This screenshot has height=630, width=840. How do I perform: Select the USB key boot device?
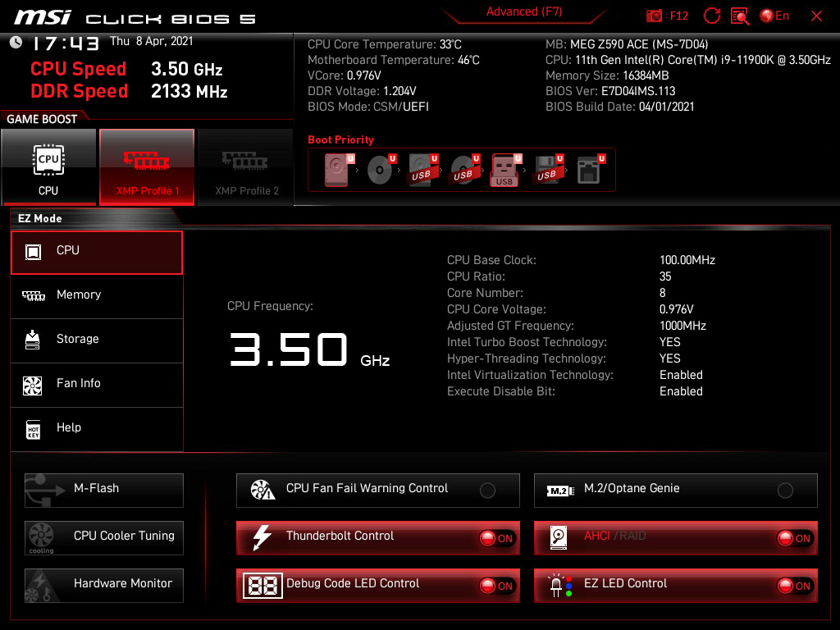505,171
